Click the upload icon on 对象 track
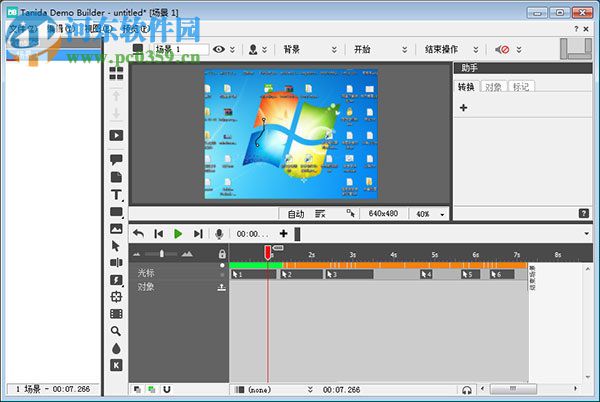The height and width of the screenshot is (402, 600). click(x=222, y=288)
